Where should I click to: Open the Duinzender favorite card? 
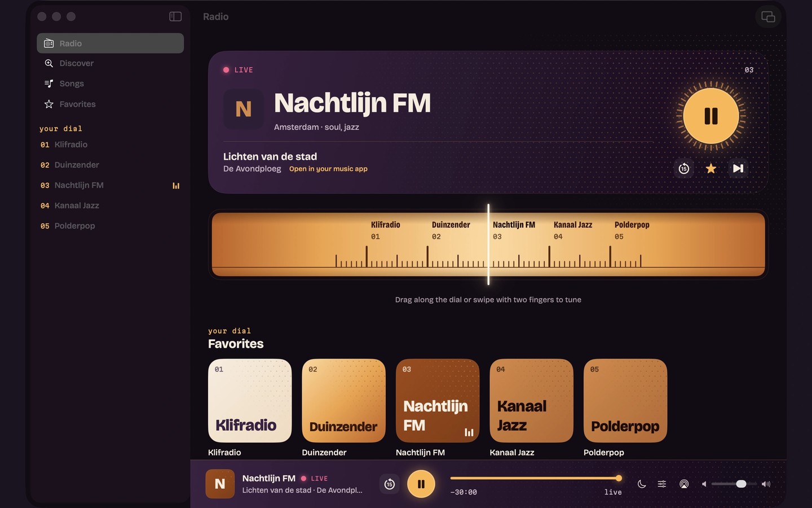[x=343, y=401]
